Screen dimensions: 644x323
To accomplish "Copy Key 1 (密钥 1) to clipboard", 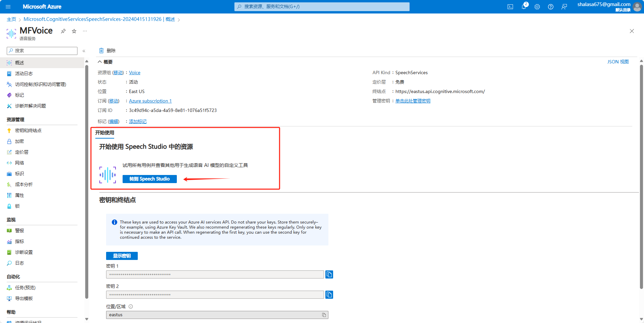I will coord(329,274).
